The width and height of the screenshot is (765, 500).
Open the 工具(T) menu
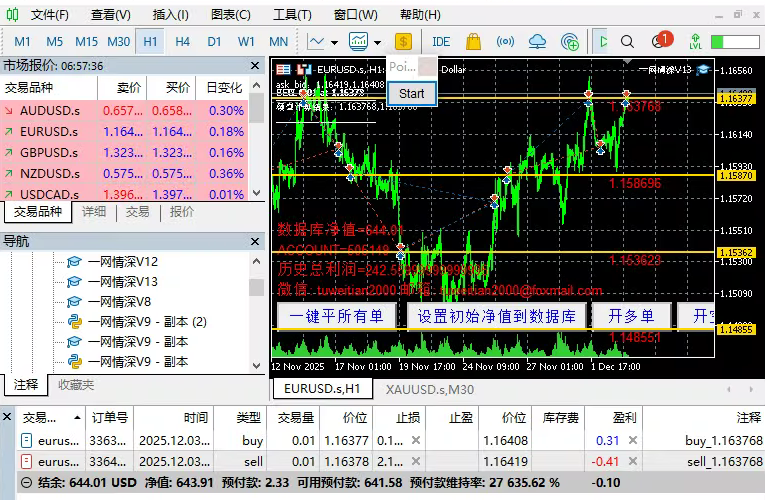point(292,15)
